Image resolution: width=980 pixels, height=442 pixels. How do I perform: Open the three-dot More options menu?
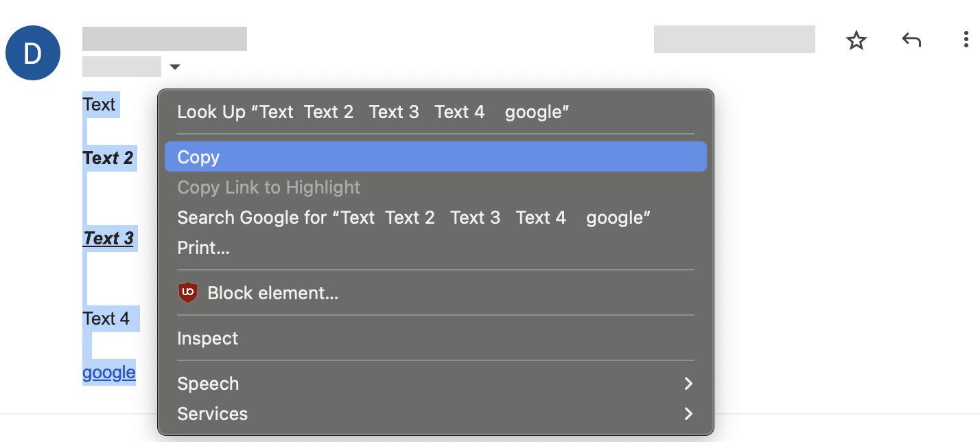point(965,40)
